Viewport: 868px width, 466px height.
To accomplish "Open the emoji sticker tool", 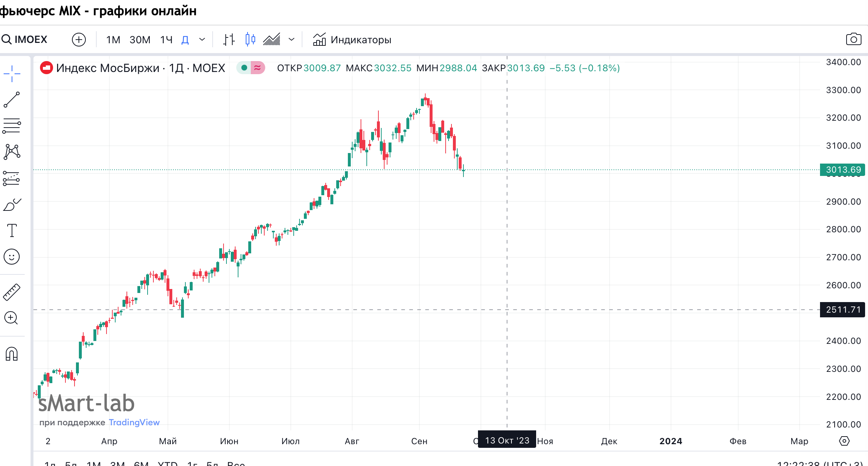I will (12, 257).
